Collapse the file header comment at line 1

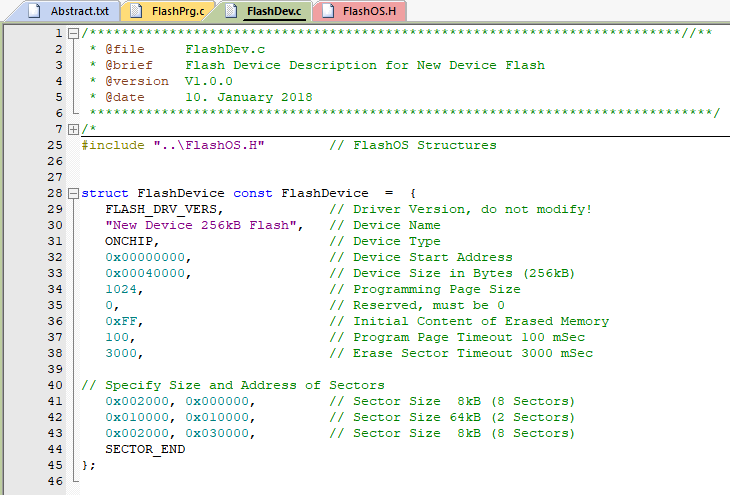tap(74, 33)
